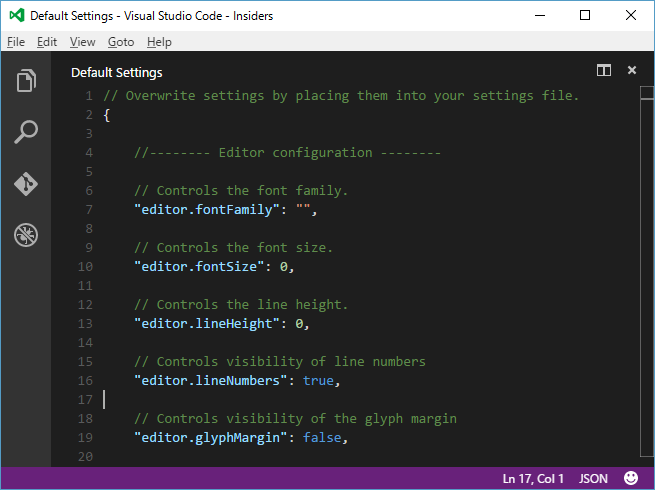Open the Debug view
The image size is (655, 490).
(x=26, y=235)
